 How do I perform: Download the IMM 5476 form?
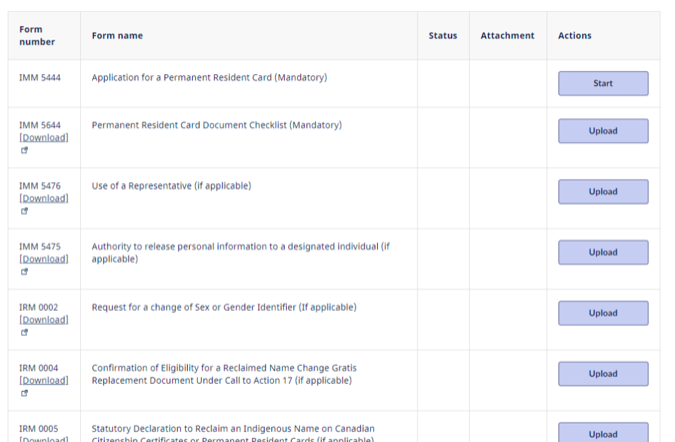(44, 198)
